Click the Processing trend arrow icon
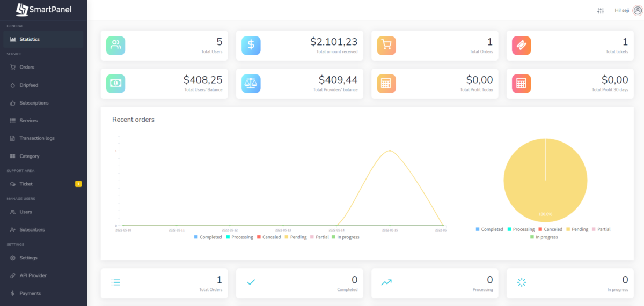The height and width of the screenshot is (306, 644). 386,282
